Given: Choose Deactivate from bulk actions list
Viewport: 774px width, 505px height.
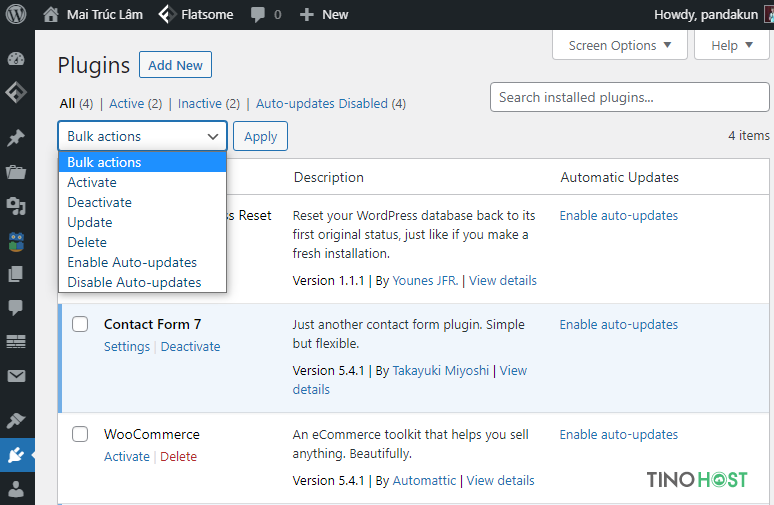Looking at the screenshot, I should (142, 202).
